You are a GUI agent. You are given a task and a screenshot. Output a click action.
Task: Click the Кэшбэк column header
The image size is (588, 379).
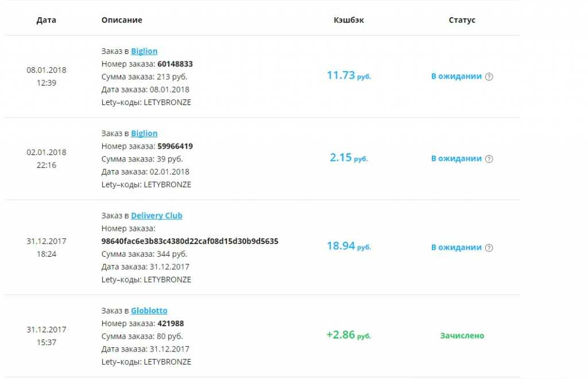349,20
